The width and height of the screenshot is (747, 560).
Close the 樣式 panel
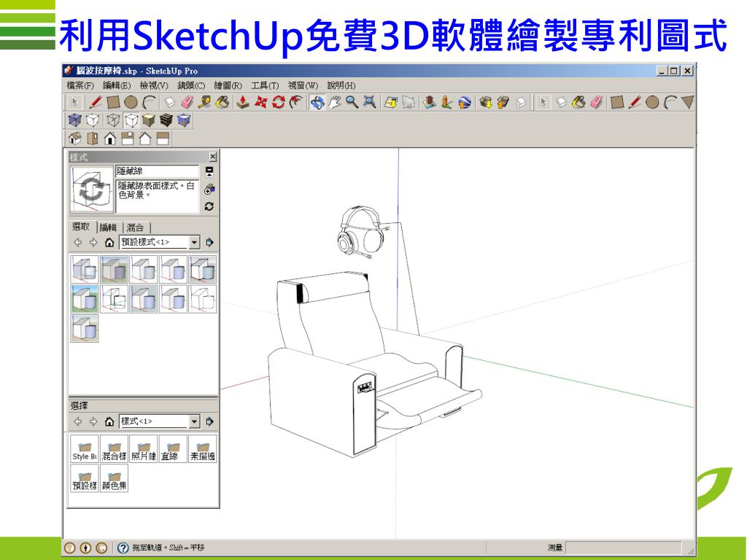point(212,157)
